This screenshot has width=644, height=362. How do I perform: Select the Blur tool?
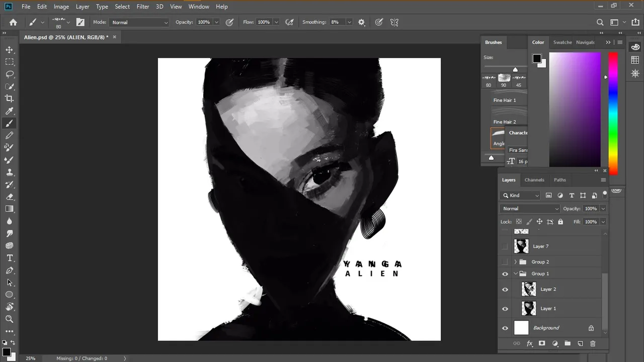(x=10, y=221)
